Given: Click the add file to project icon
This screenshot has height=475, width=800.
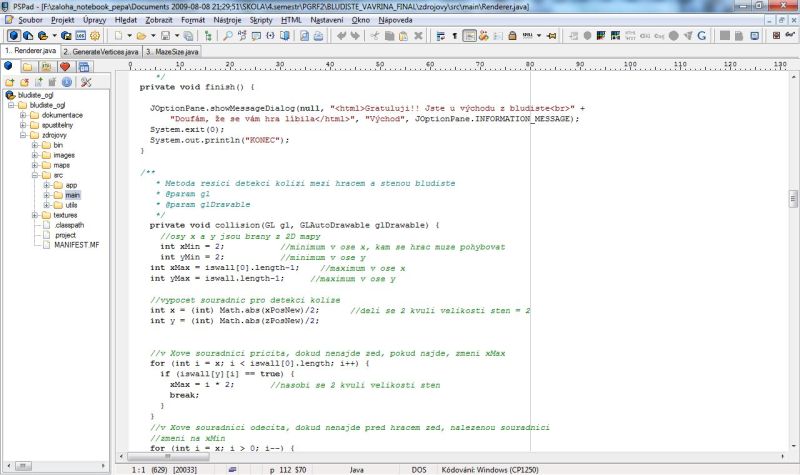Looking at the screenshot, I should [39, 82].
